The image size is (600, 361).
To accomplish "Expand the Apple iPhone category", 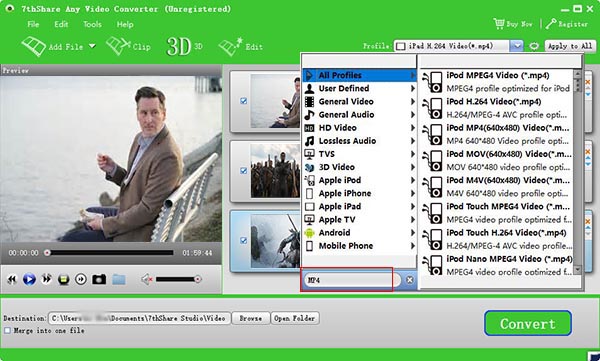I will (x=359, y=193).
